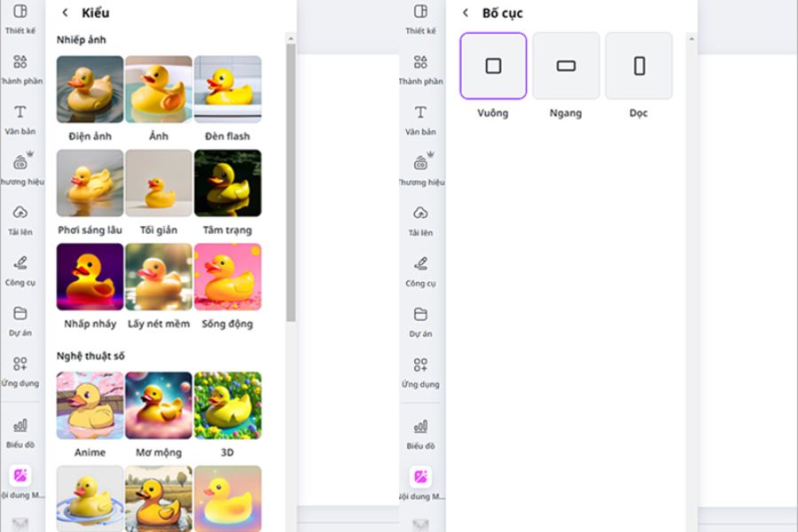Apply the Anime duck style

90,405
